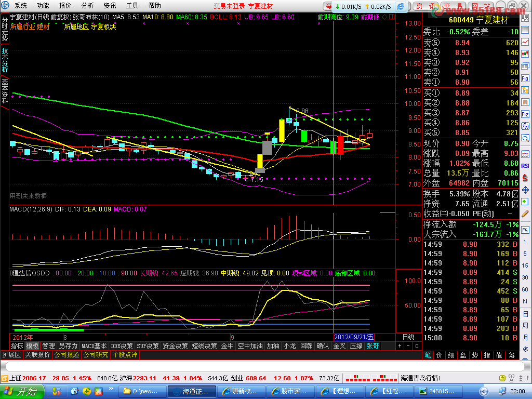Click the red S icon in sidebar

525,178
